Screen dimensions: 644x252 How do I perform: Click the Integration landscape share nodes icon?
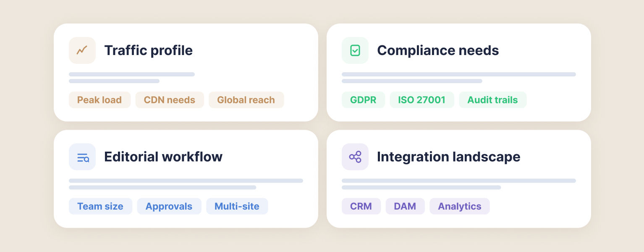355,157
